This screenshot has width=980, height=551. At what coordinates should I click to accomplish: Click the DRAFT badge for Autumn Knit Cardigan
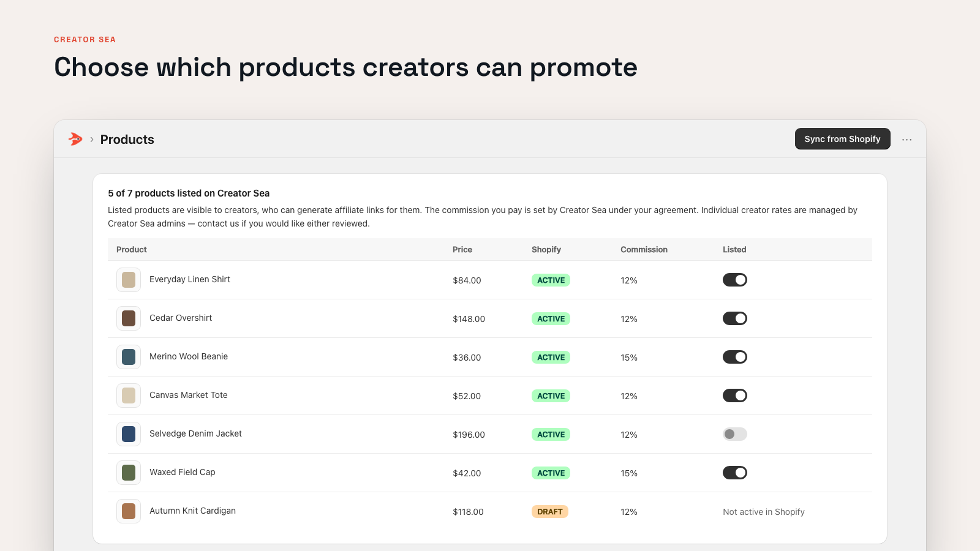click(550, 511)
